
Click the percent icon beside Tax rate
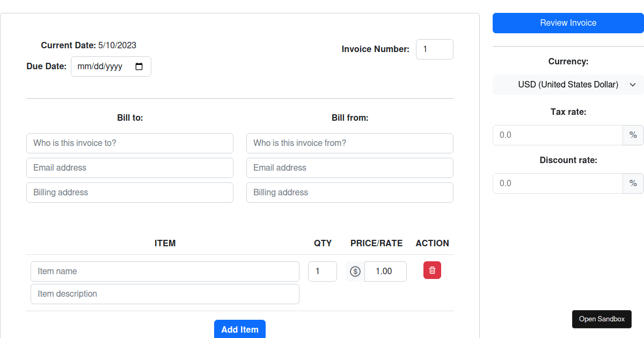tap(633, 135)
